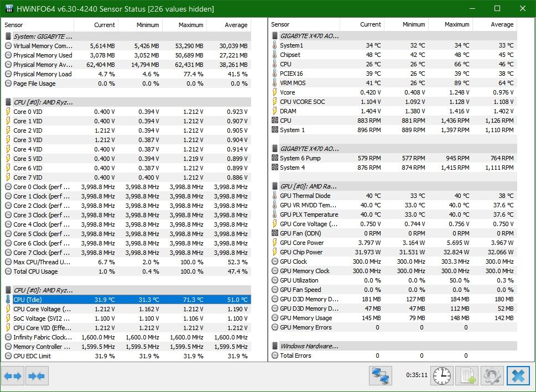Select Core 3 Clock (perf ... row
The width and height of the screenshot is (536, 392).
pyautogui.click(x=128, y=215)
